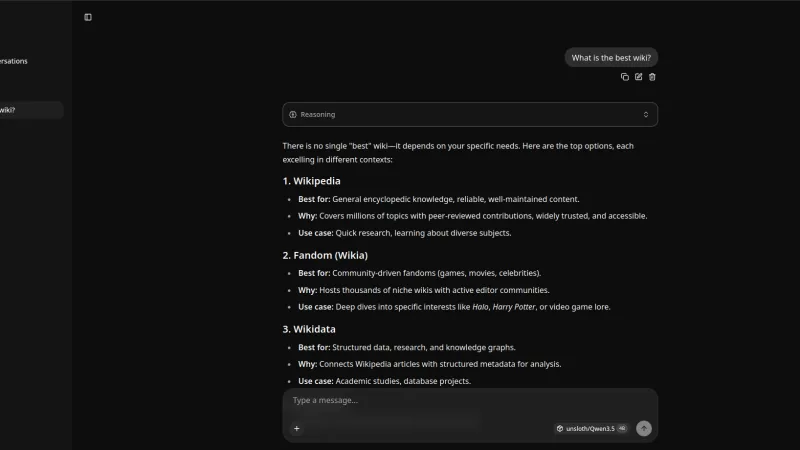Open the 'wiki?' conversation in sidebar

click(31, 110)
